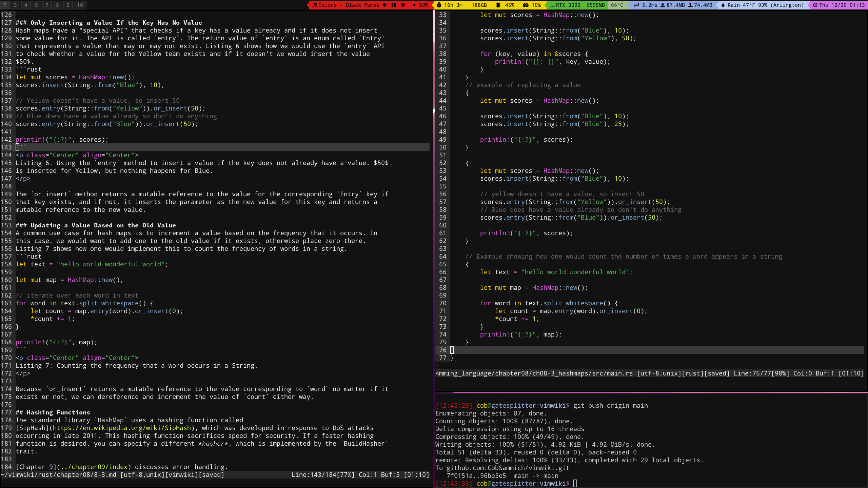Switch to workspace 9
The width and height of the screenshot is (868, 488).
pyautogui.click(x=68, y=5)
